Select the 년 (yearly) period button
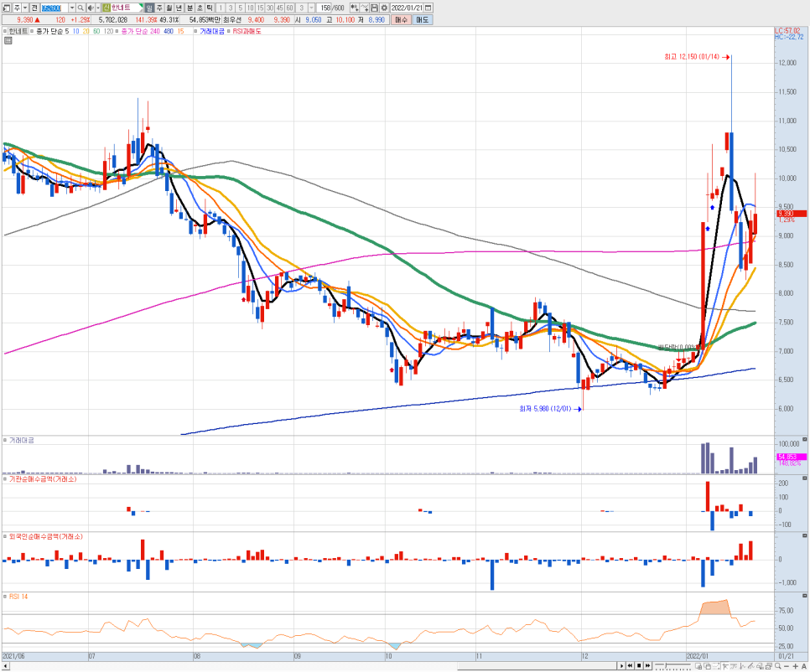This screenshot has width=810, height=672. [x=179, y=8]
